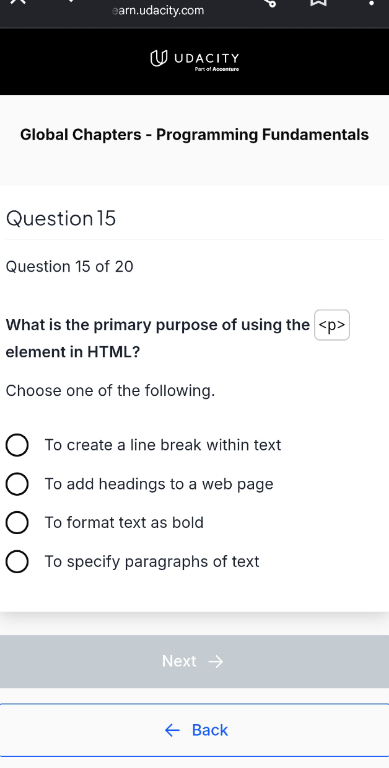Screen dimensions: 389x768
Task: Expand the dropdown arrow next to close icon
Action: pyautogui.click(x=71, y=1)
